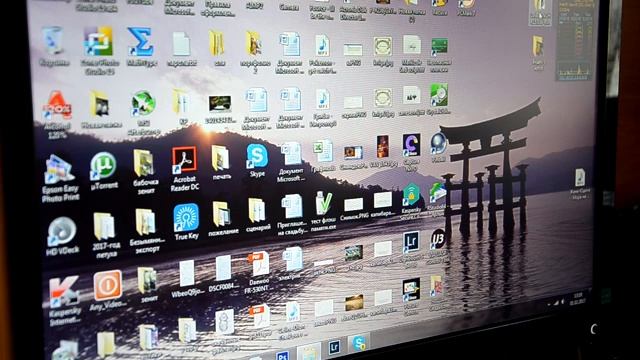Image resolution: width=640 pixels, height=360 pixels.
Task: Open the Безымянный экспорт folder
Action: click(145, 222)
